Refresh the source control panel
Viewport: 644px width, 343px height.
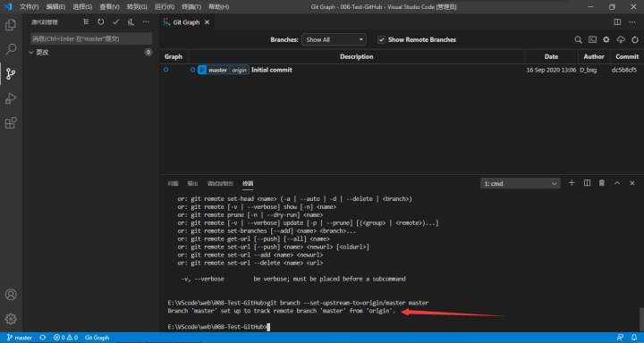click(x=100, y=22)
